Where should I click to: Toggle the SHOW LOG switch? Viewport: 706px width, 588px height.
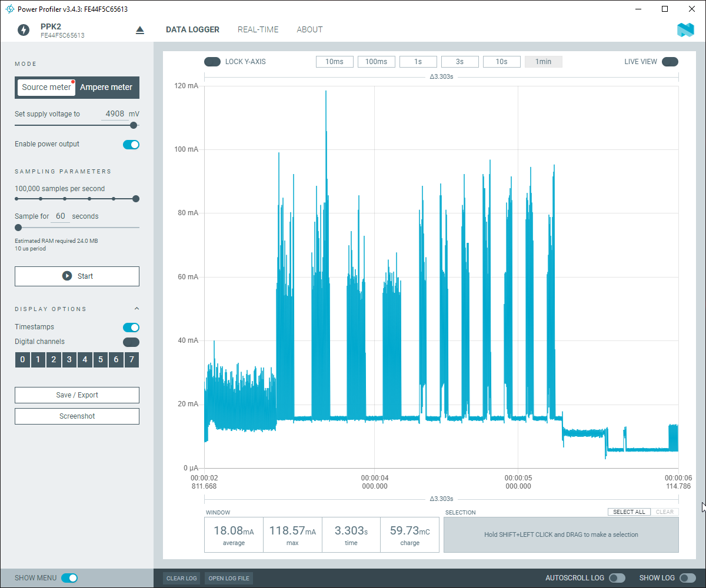click(x=687, y=578)
